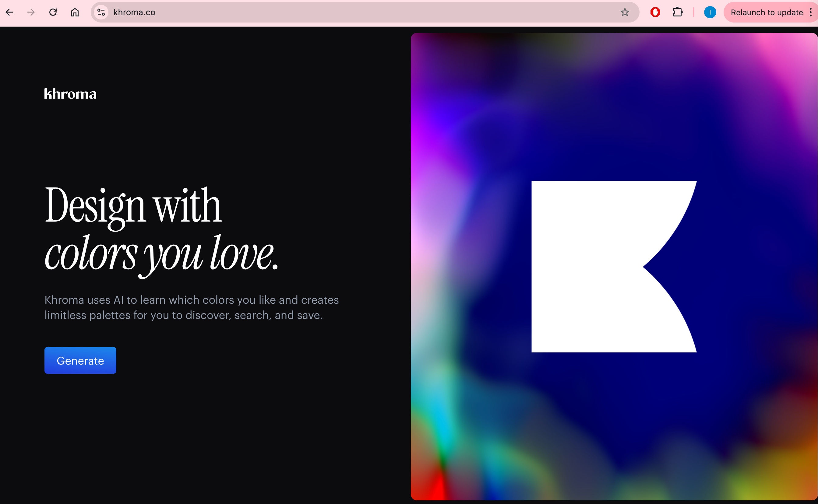Screen dimensions: 818x504
Task: Bookmark this page with the star icon
Action: pos(625,12)
